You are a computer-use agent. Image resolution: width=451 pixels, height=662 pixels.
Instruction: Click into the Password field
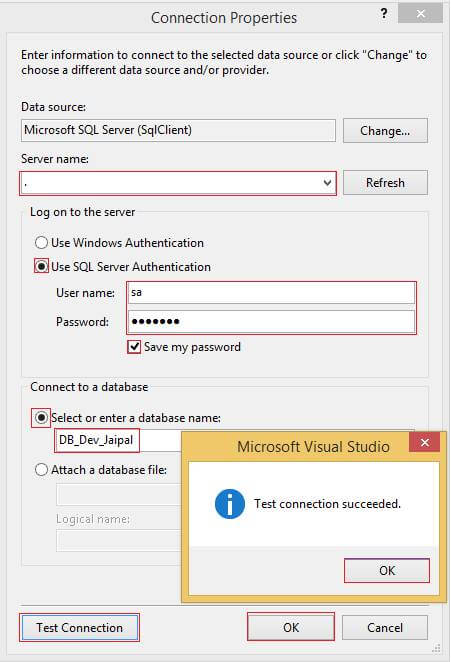point(272,322)
